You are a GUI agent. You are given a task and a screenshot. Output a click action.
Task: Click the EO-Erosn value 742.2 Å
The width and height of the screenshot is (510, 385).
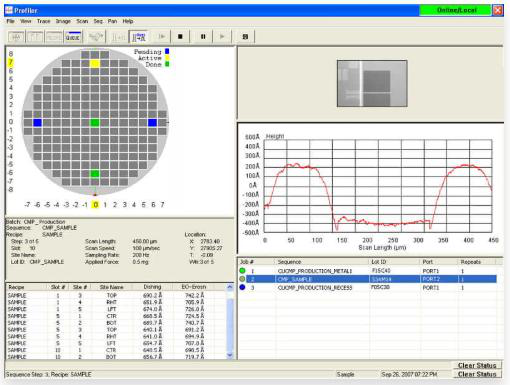click(194, 295)
